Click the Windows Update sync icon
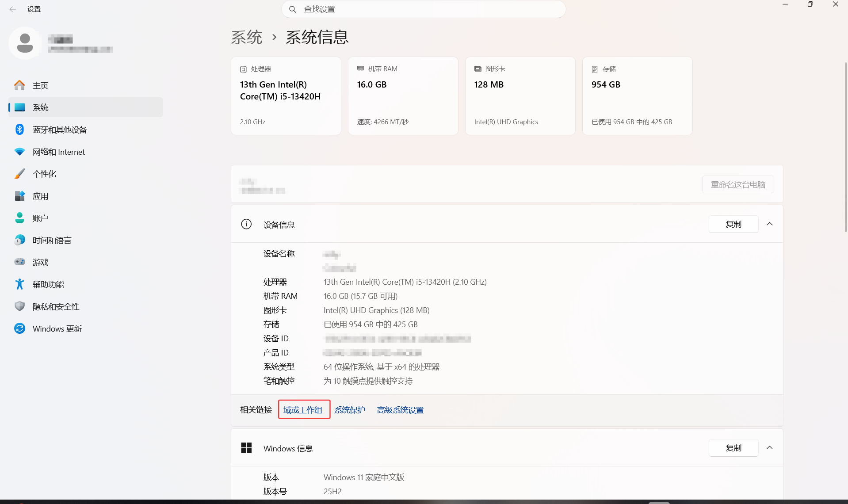The image size is (848, 504). click(x=19, y=328)
